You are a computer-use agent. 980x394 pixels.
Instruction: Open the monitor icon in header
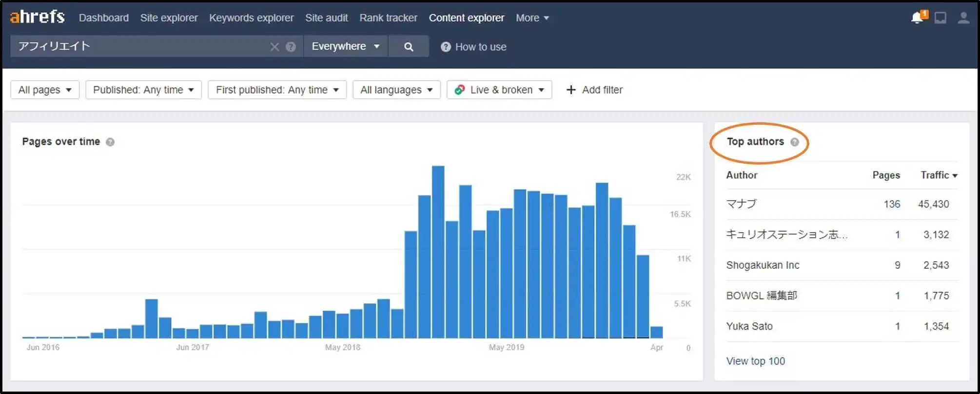tap(941, 18)
